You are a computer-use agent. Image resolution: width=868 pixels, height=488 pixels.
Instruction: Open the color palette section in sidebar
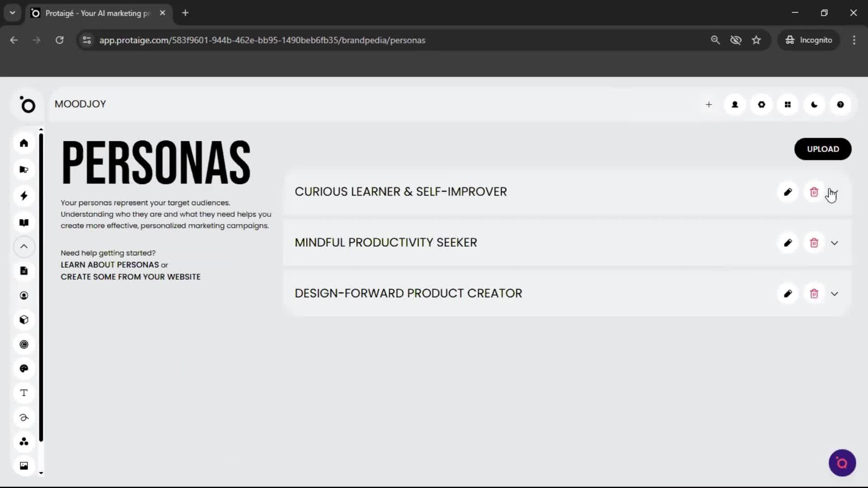pos(24,369)
